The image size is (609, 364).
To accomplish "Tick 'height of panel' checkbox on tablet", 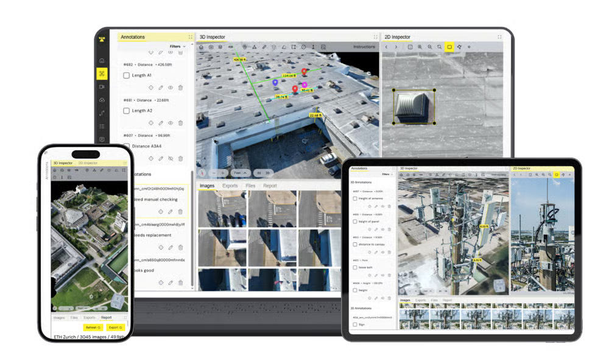I will pos(355,222).
